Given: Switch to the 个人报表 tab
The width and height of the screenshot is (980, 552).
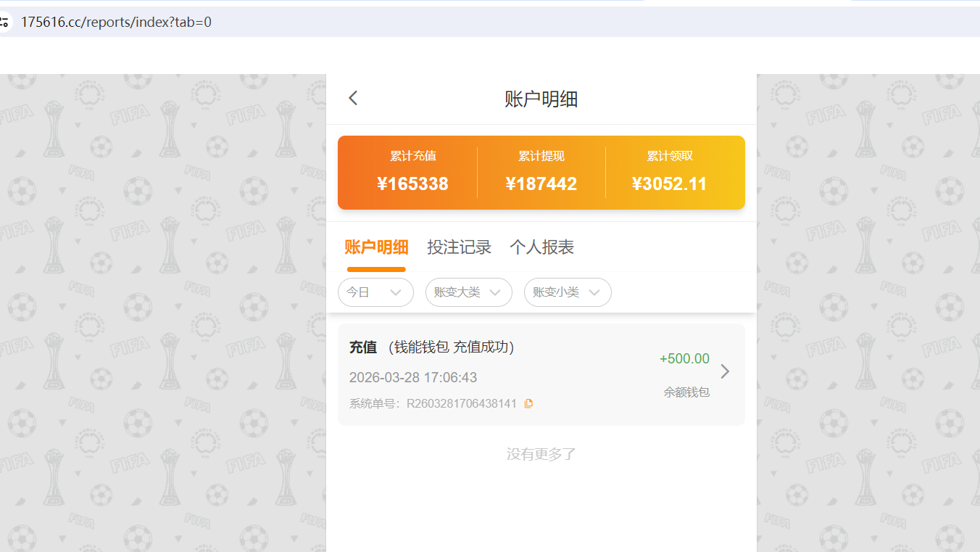Looking at the screenshot, I should (542, 247).
